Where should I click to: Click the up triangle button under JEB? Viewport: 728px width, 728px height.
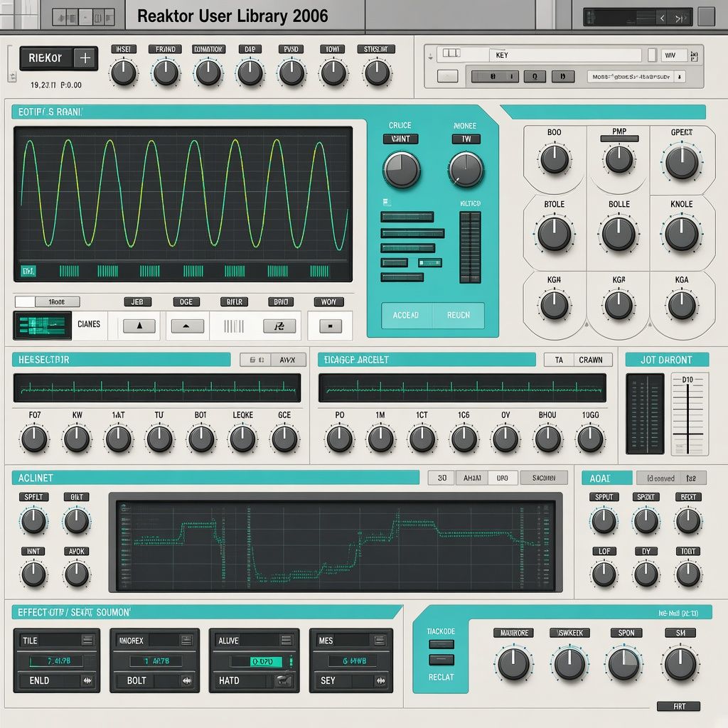coord(139,326)
